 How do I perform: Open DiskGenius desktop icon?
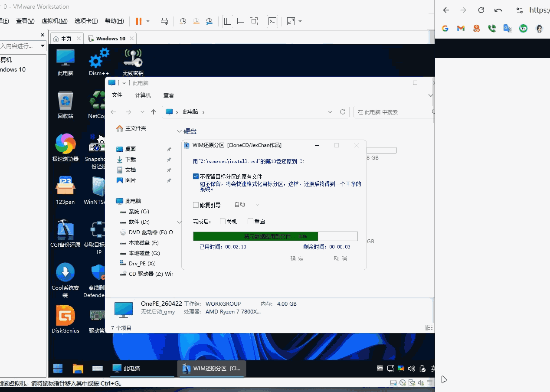65,319
